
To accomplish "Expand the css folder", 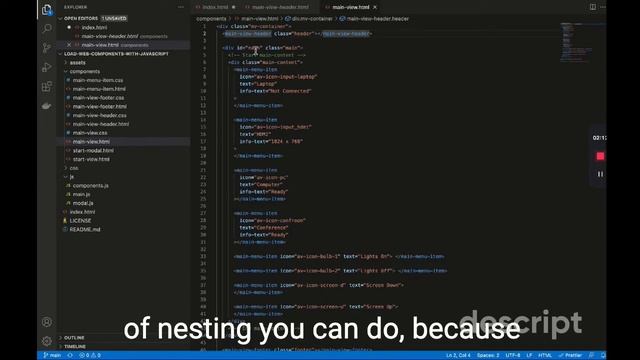I will (x=74, y=168).
